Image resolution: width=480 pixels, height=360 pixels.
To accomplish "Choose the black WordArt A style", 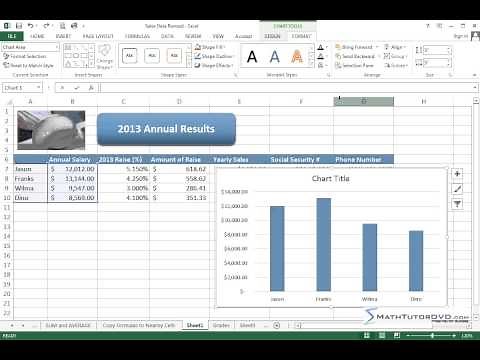I will (x=252, y=57).
